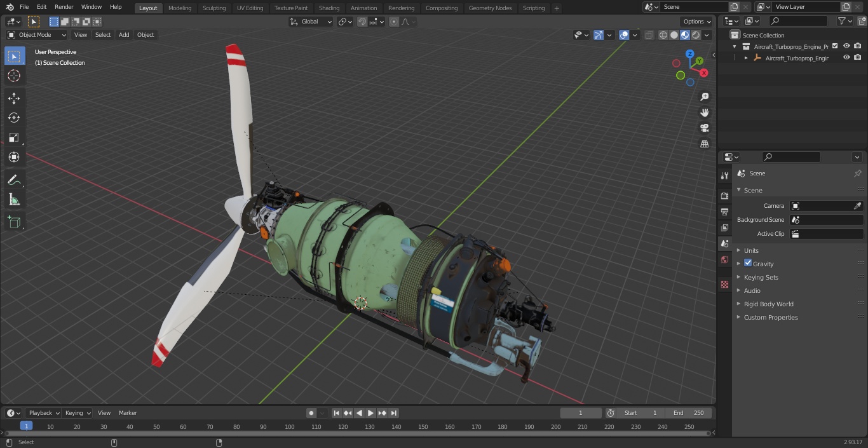868x448 pixels.
Task: Toggle show overlays button
Action: click(x=624, y=35)
